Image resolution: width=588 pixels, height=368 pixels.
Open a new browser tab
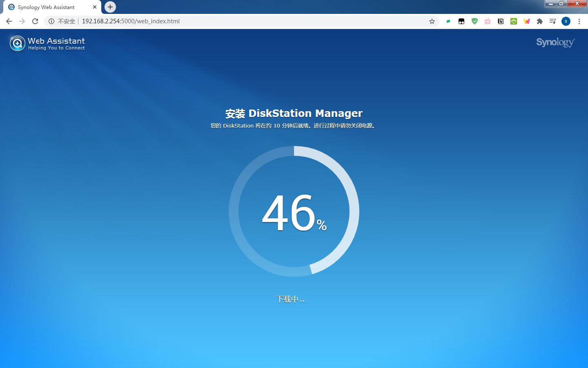click(110, 7)
